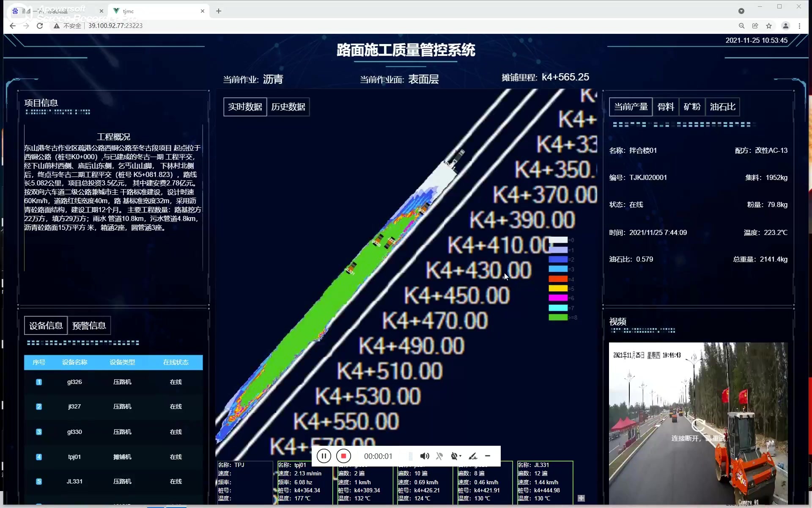812x508 pixels.
Task: Minimize the recorder toolbar
Action: pos(488,456)
